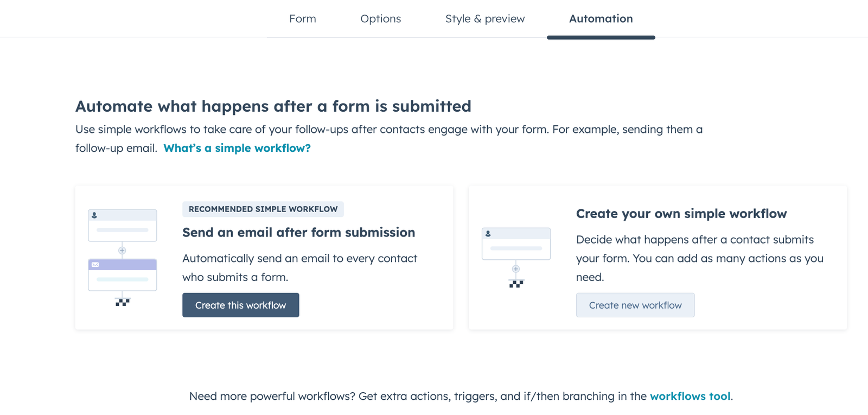Click the plus connector between trigger and email nodes

[122, 250]
